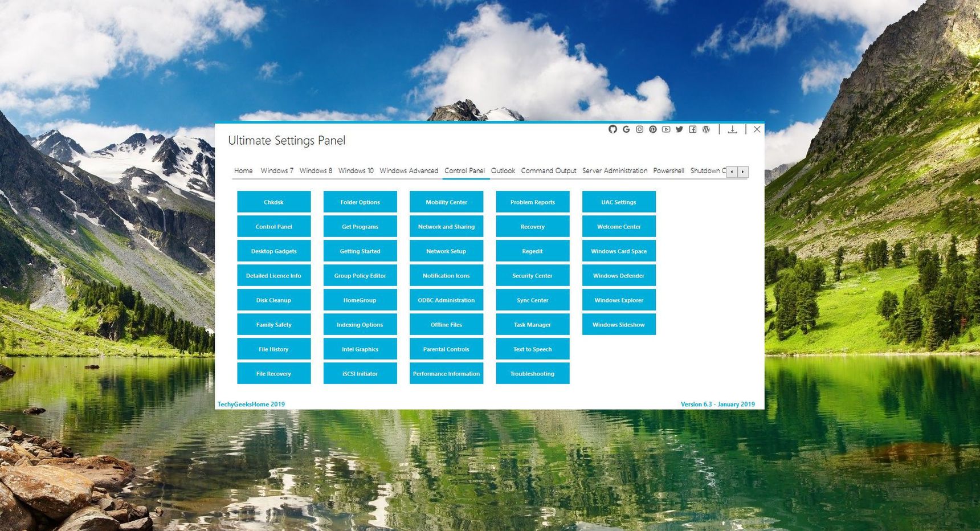The width and height of the screenshot is (980, 531).
Task: Run the Chkdsk button
Action: coord(274,202)
